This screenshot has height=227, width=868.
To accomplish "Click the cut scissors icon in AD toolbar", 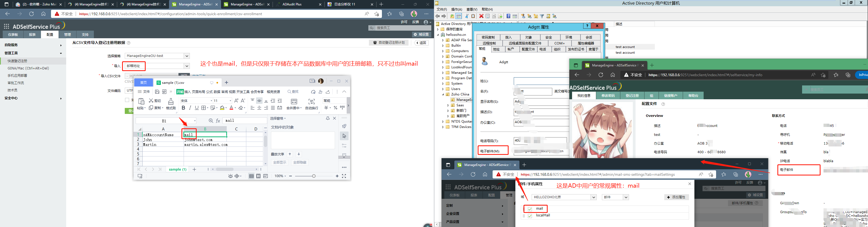I will pyautogui.click(x=467, y=16).
